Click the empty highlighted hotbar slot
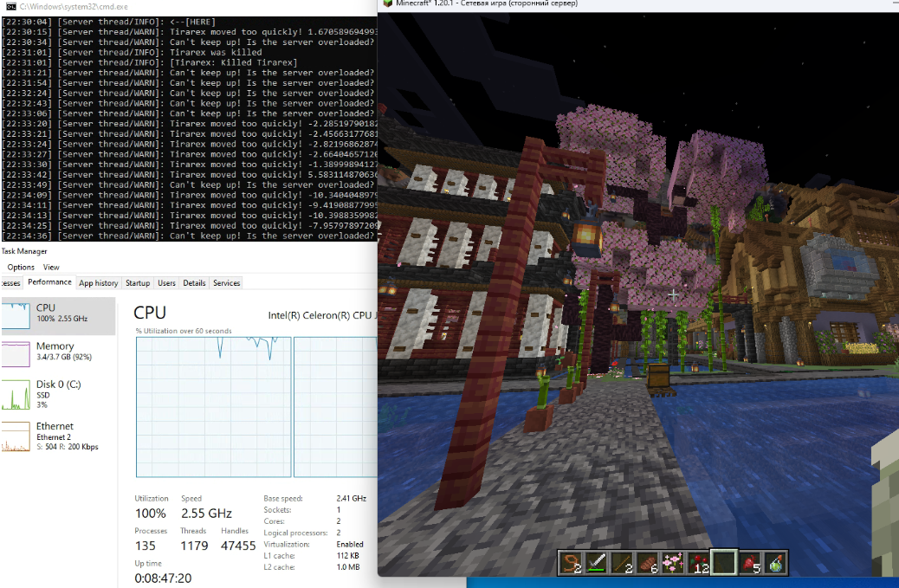The height and width of the screenshot is (588, 899). pyautogui.click(x=723, y=563)
